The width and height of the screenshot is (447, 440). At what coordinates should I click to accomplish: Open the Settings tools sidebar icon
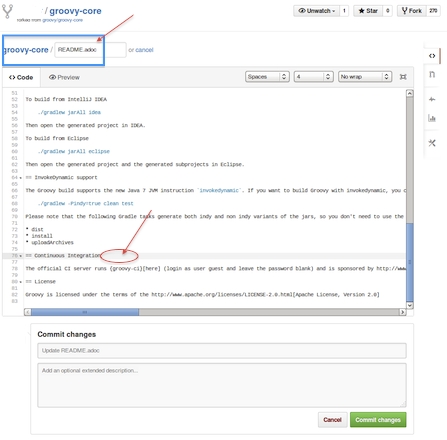tap(432, 143)
